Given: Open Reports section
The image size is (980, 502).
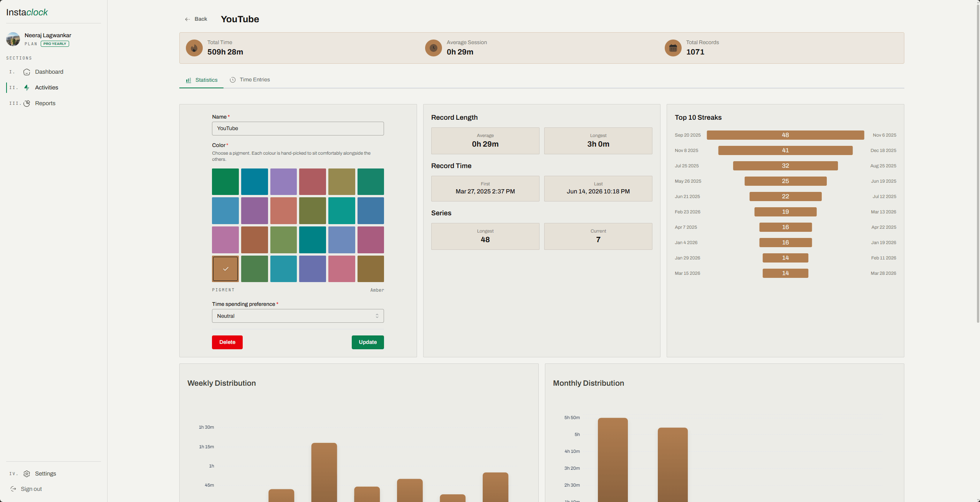Looking at the screenshot, I should 45,103.
